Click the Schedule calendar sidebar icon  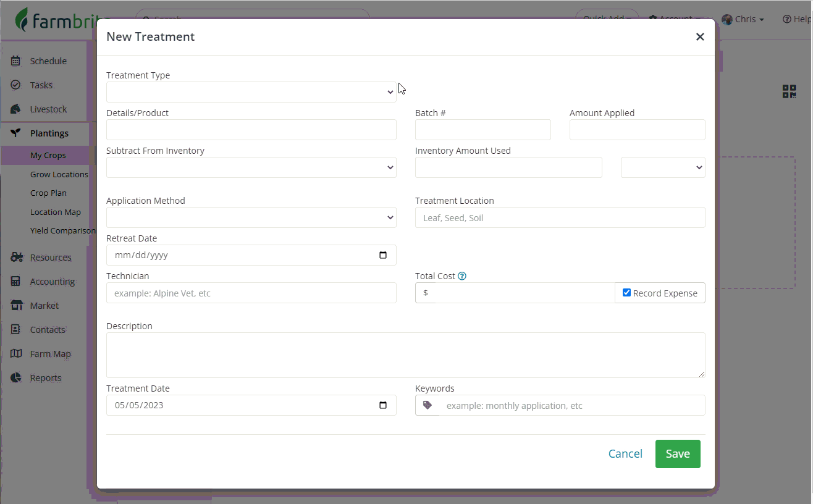coord(16,61)
